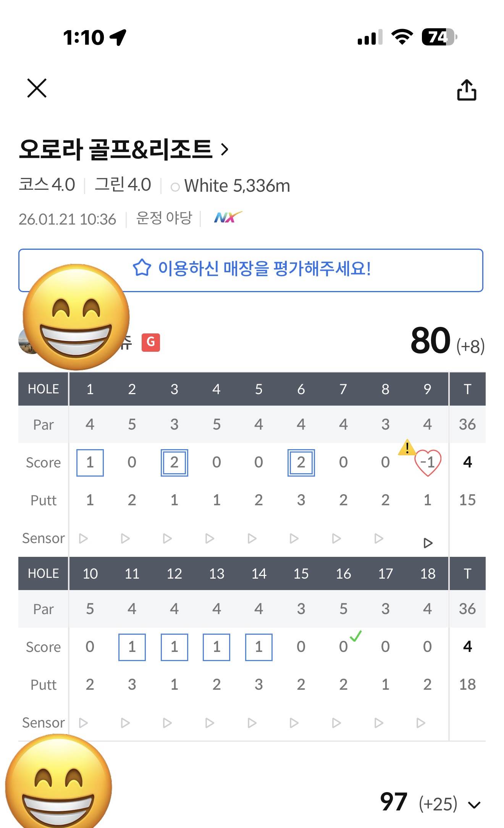Play the sensor replay for hole 9
This screenshot has width=504, height=828.
click(x=428, y=543)
